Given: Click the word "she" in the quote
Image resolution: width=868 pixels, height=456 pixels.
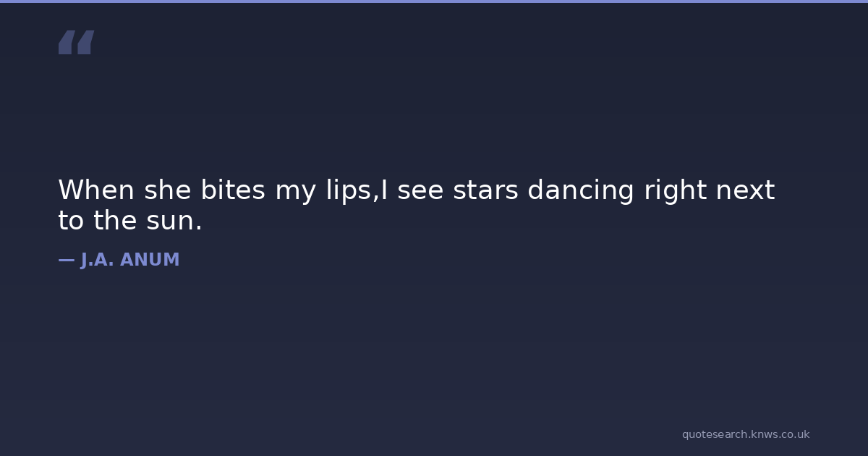Looking at the screenshot, I should coord(168,190).
